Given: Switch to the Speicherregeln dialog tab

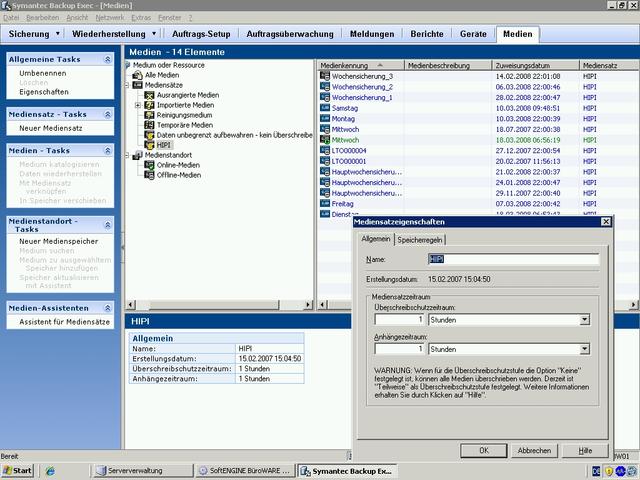Looking at the screenshot, I should coord(420,240).
